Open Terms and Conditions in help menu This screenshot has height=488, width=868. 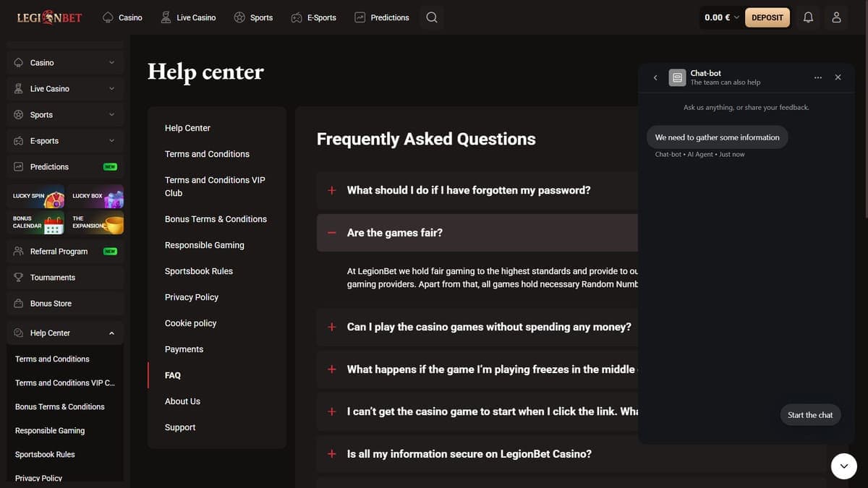click(x=207, y=154)
